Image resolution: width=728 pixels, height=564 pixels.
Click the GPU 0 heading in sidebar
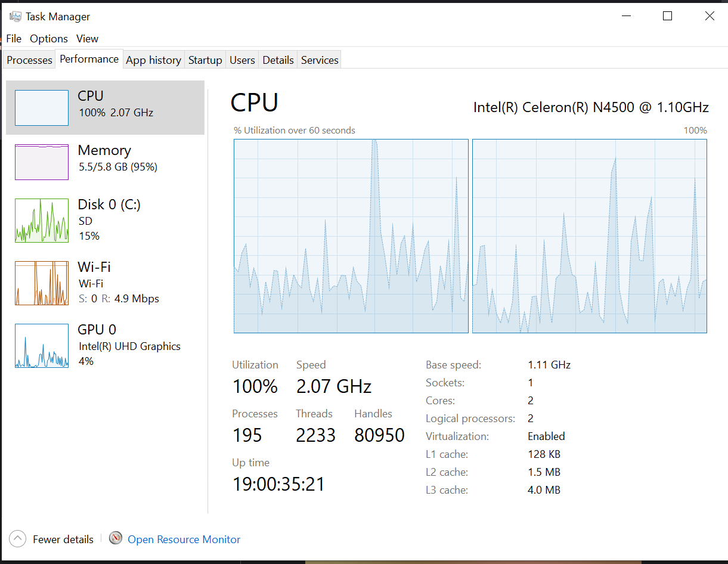(97, 330)
